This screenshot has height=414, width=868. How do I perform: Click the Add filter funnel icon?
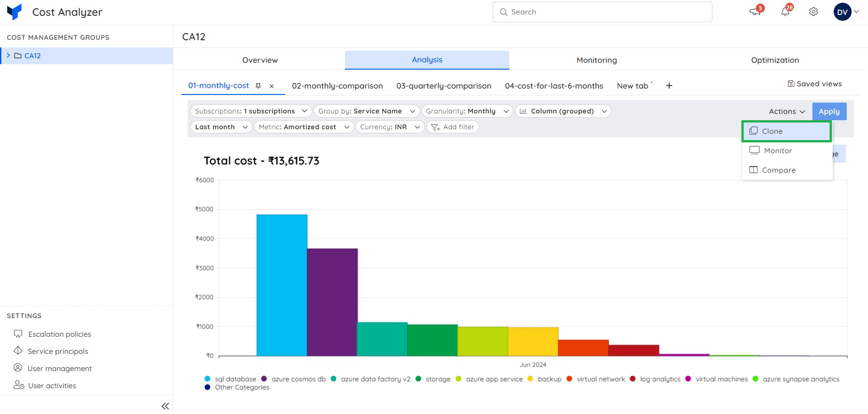[x=435, y=127]
